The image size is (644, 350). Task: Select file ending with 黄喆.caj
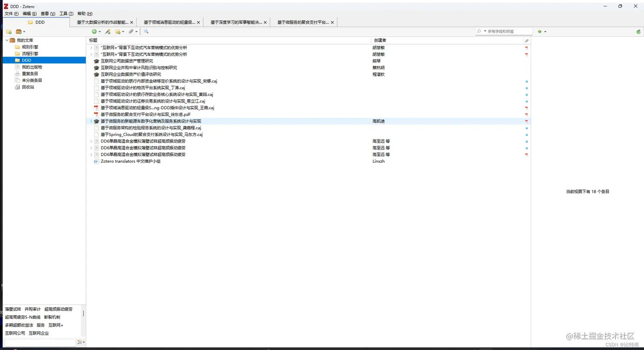pyautogui.click(x=157, y=95)
